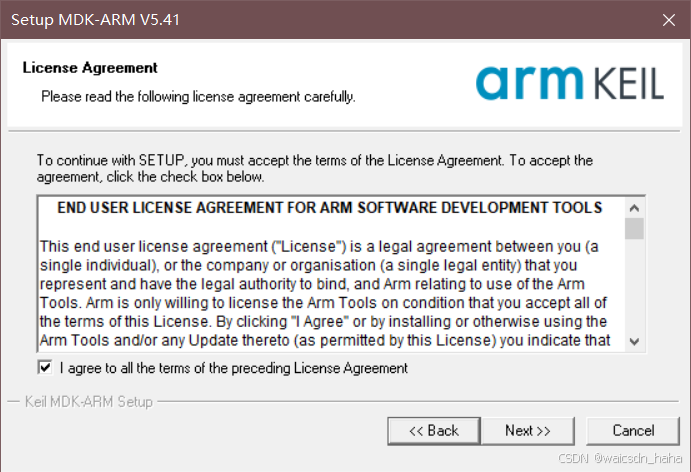Click the license scrollbar down arrow
691x472 pixels.
634,342
